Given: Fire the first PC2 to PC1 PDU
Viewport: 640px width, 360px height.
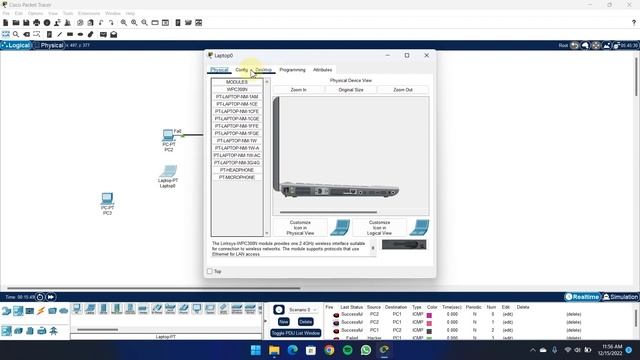Looking at the screenshot, I should click(x=336, y=315).
